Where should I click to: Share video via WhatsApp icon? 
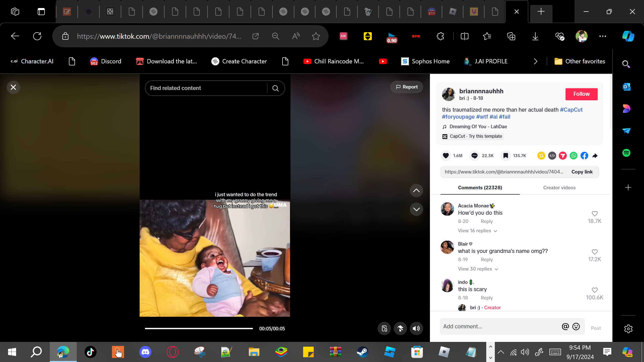(574, 156)
